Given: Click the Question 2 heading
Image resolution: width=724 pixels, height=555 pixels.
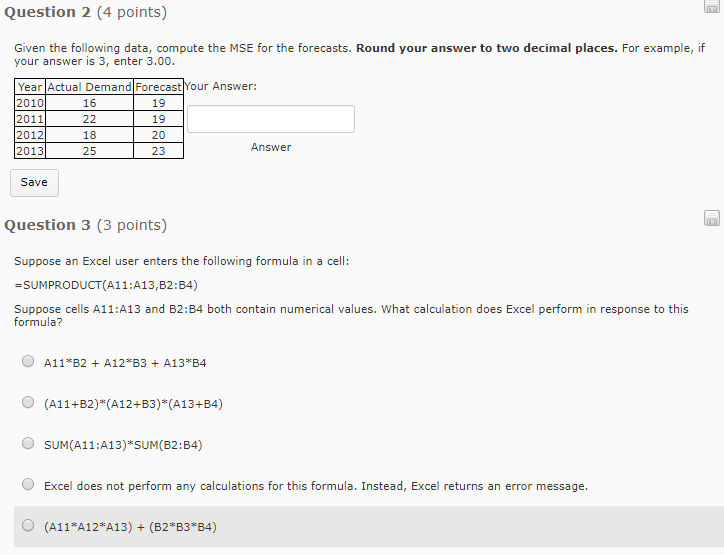Looking at the screenshot, I should click(85, 12).
